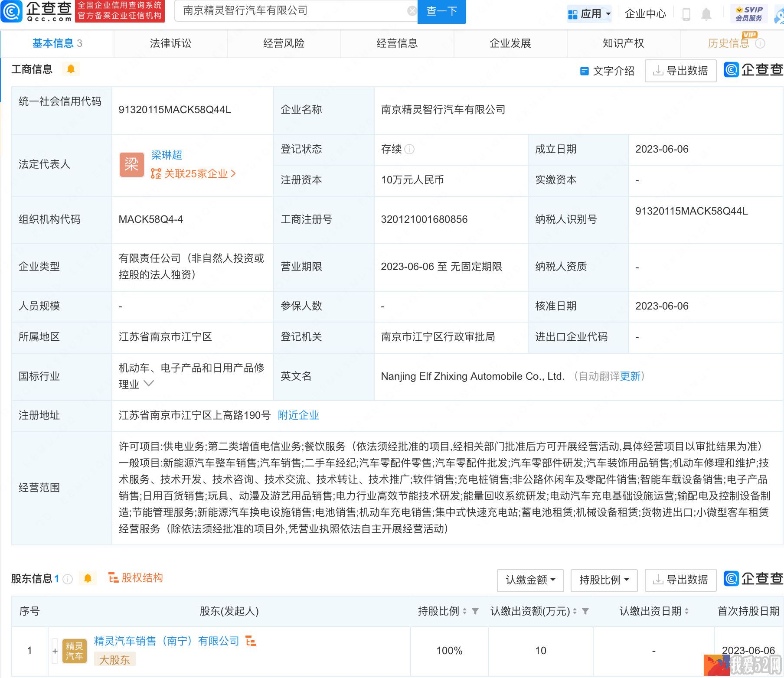The height and width of the screenshot is (678, 784).
Task: Click the mobile phone icon in header
Action: tap(686, 14)
